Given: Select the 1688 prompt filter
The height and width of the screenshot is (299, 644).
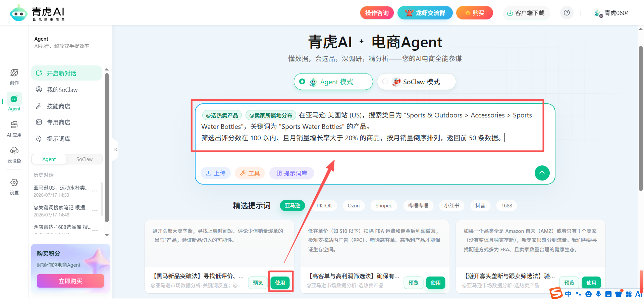Looking at the screenshot, I should point(507,205).
